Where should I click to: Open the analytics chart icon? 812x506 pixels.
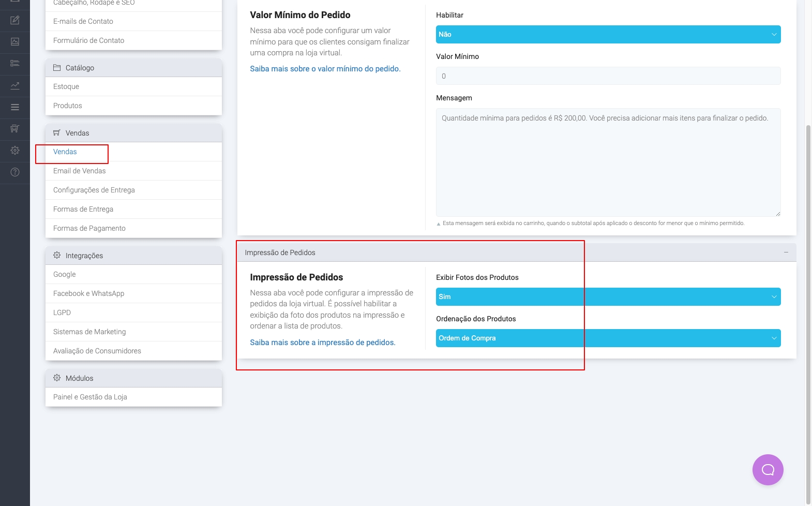[x=15, y=85]
